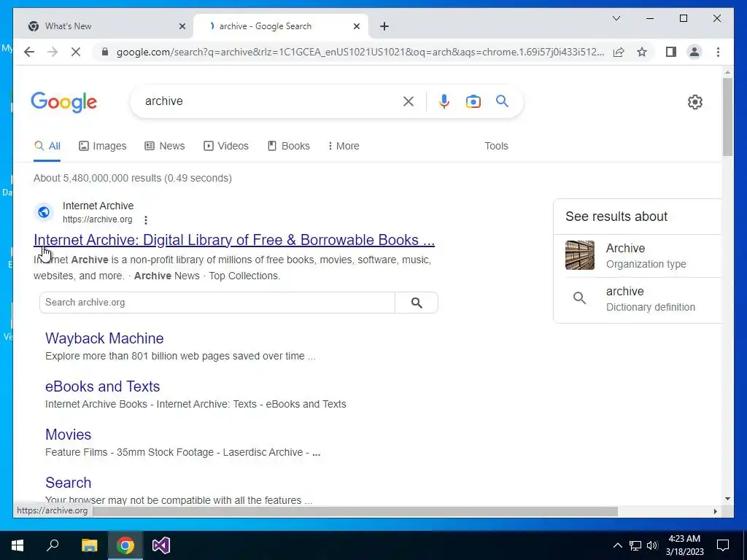Open tab search dropdown chevron
Image resolution: width=747 pixels, height=560 pixels.
pos(616,18)
